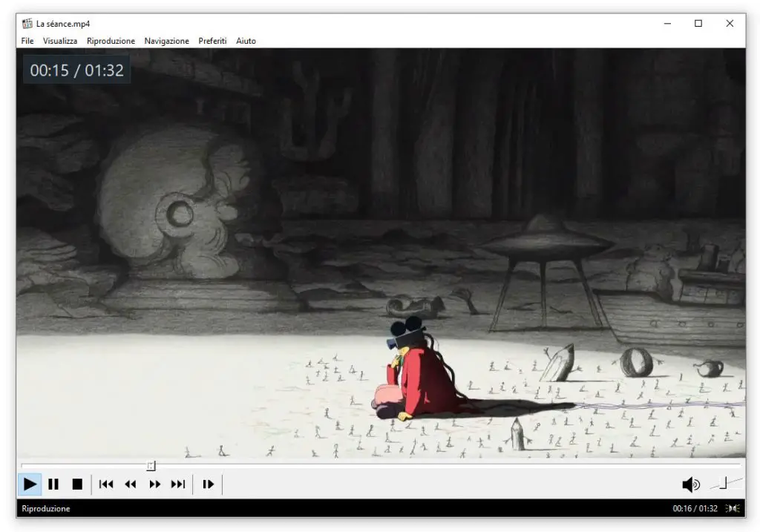Open the Preferiti menu

pyautogui.click(x=212, y=41)
